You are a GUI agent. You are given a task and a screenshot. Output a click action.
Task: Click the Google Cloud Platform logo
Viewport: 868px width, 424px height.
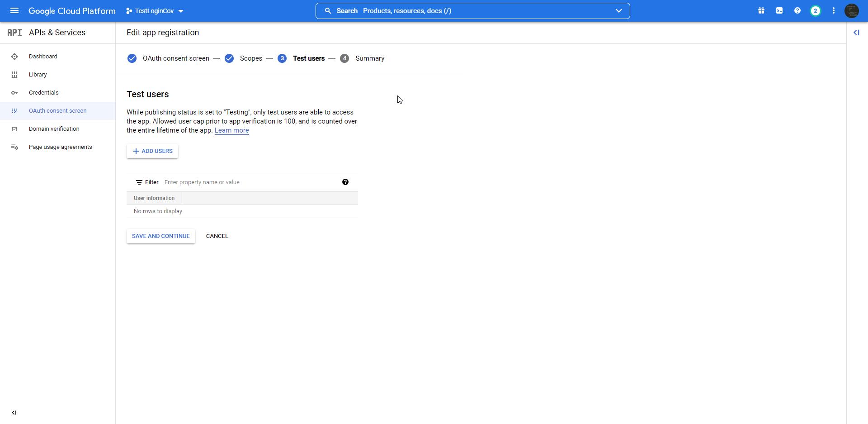(72, 11)
